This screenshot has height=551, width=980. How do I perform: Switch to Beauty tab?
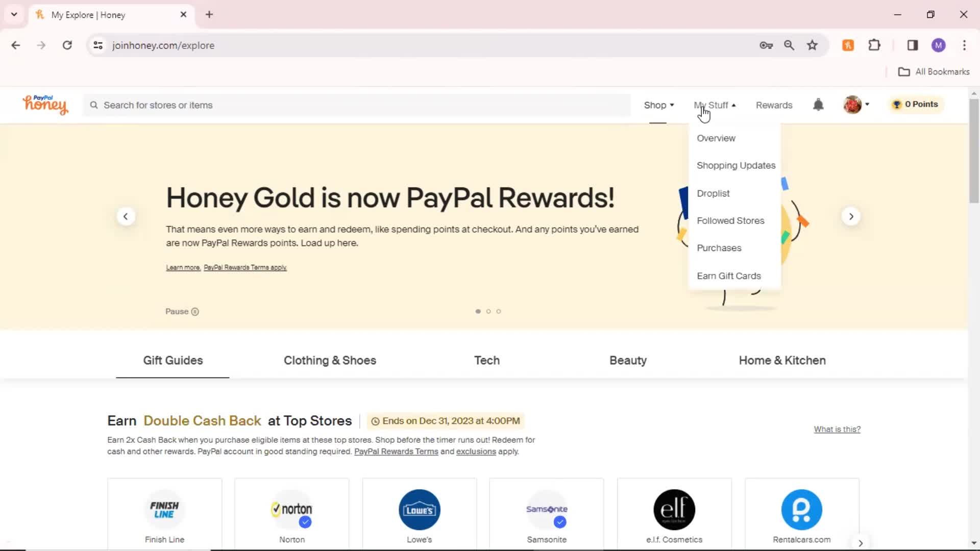click(628, 361)
